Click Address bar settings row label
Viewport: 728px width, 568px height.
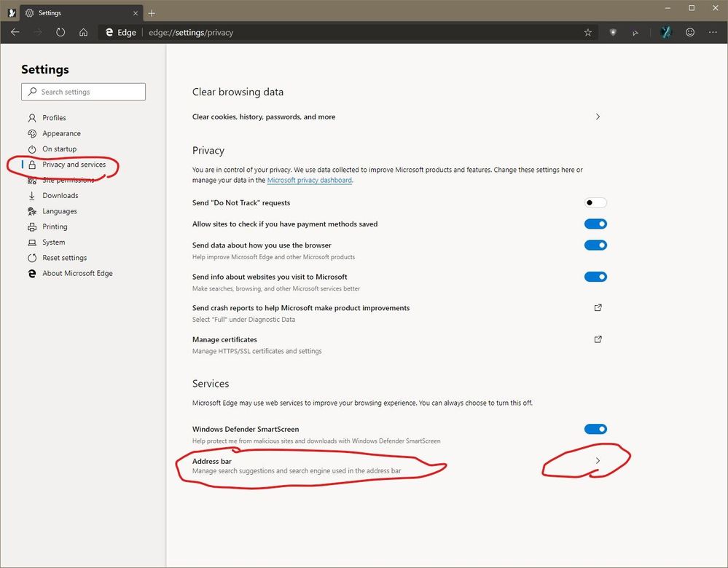click(x=212, y=461)
